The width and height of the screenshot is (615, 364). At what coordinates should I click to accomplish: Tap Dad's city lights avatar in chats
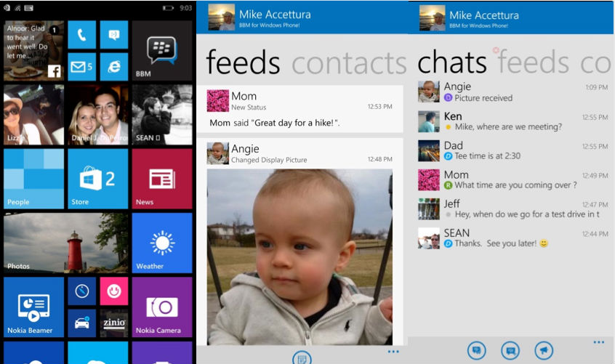(429, 151)
